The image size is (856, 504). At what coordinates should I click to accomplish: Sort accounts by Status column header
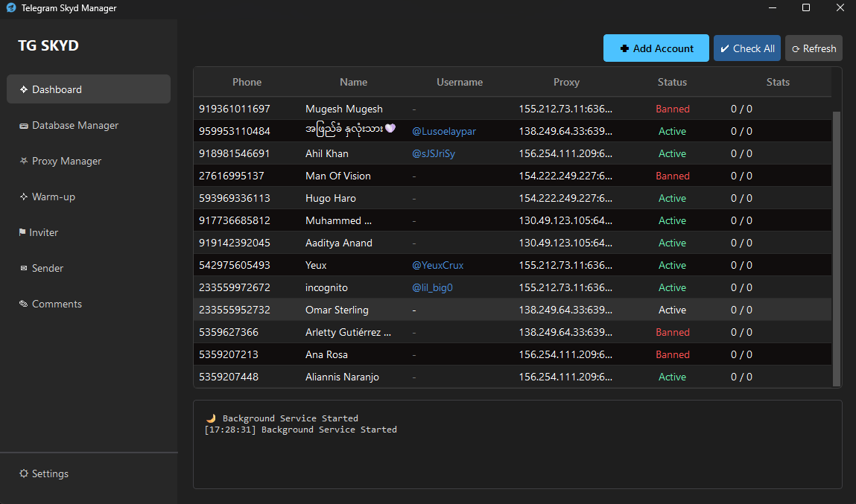coord(672,82)
